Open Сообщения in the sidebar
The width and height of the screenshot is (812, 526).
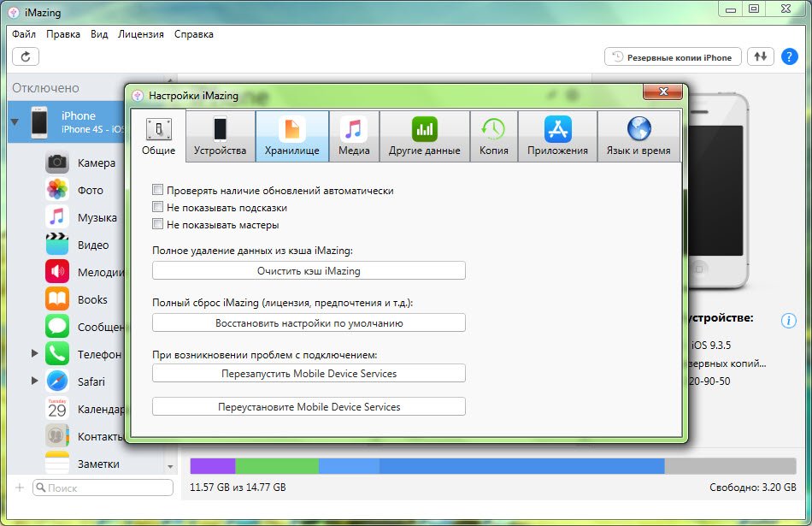pos(85,327)
